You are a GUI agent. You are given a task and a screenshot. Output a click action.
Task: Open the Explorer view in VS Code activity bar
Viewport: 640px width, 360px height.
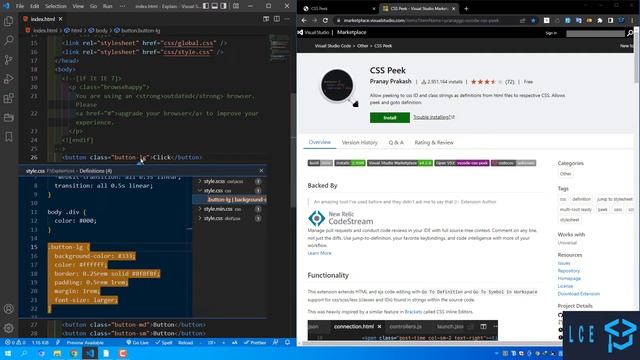[x=9, y=21]
